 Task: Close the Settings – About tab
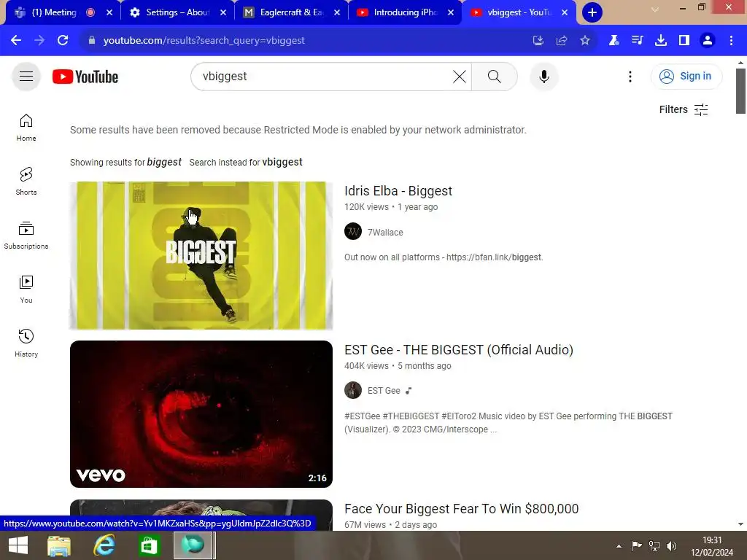coord(223,12)
